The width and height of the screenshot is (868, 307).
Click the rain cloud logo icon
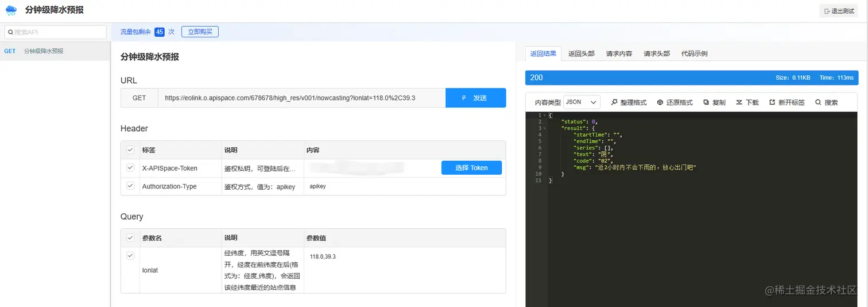(x=11, y=10)
